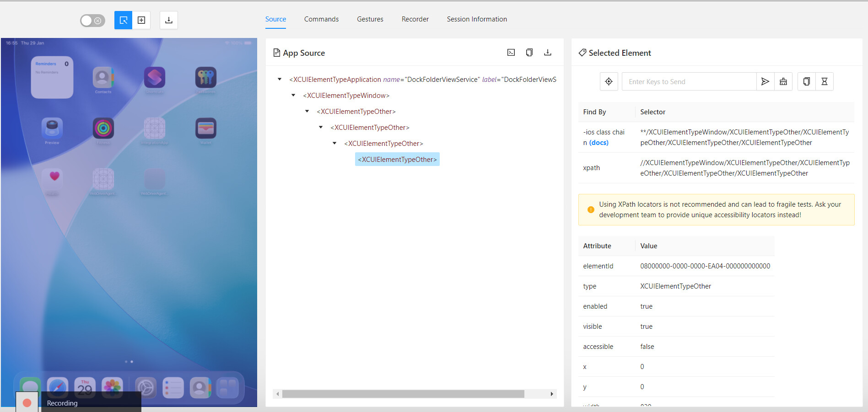
Task: Focus the Enter Keys to Send field
Action: (x=689, y=82)
